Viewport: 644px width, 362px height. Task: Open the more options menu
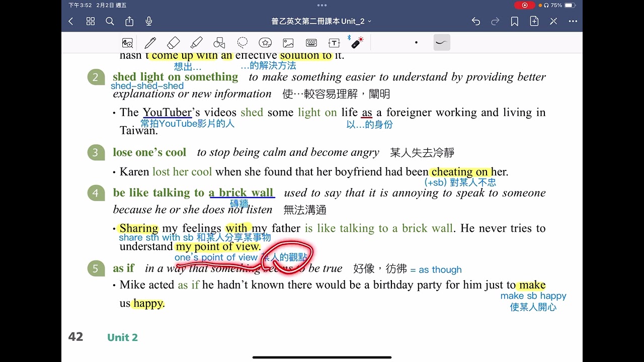[x=573, y=21]
